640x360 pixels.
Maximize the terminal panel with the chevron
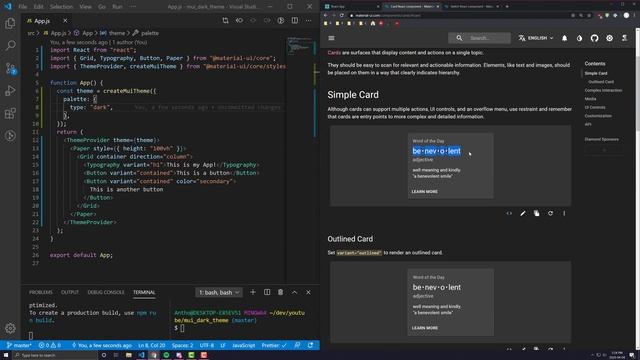(294, 292)
